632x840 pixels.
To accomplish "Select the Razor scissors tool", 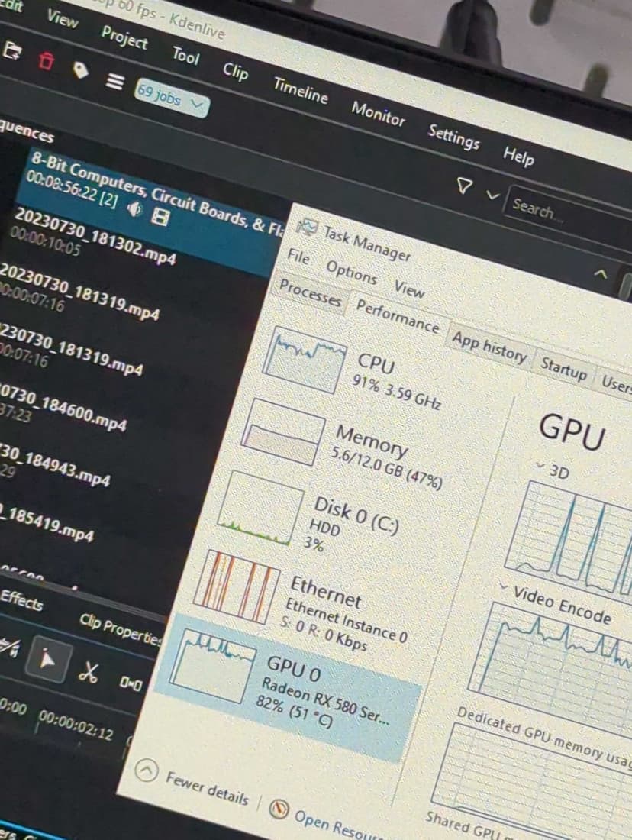I will click(89, 672).
